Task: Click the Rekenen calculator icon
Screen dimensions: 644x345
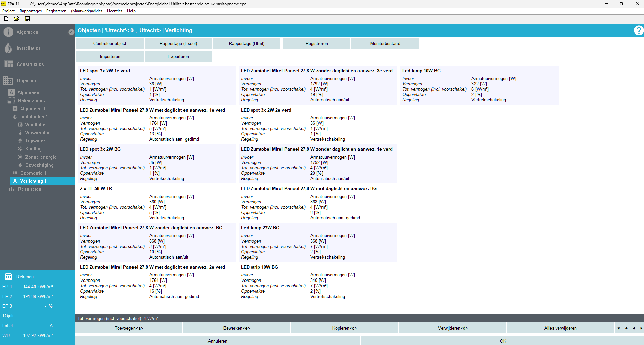Action: [8, 277]
